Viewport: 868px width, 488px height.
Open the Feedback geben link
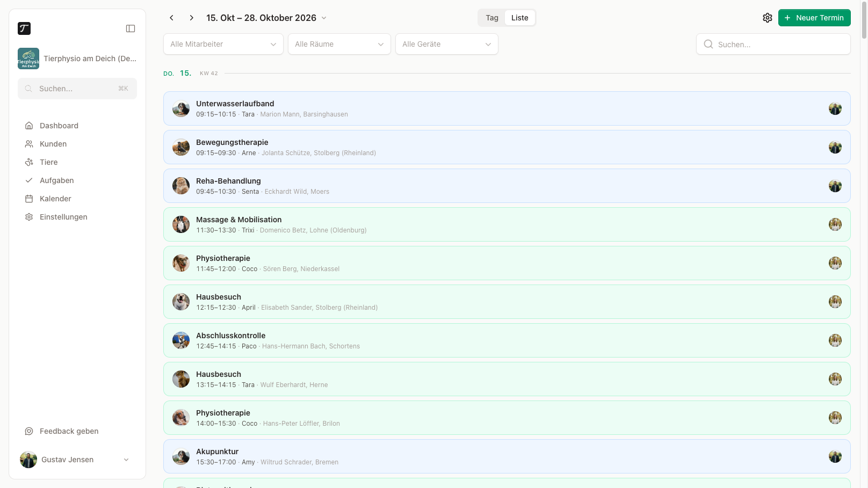click(x=77, y=431)
